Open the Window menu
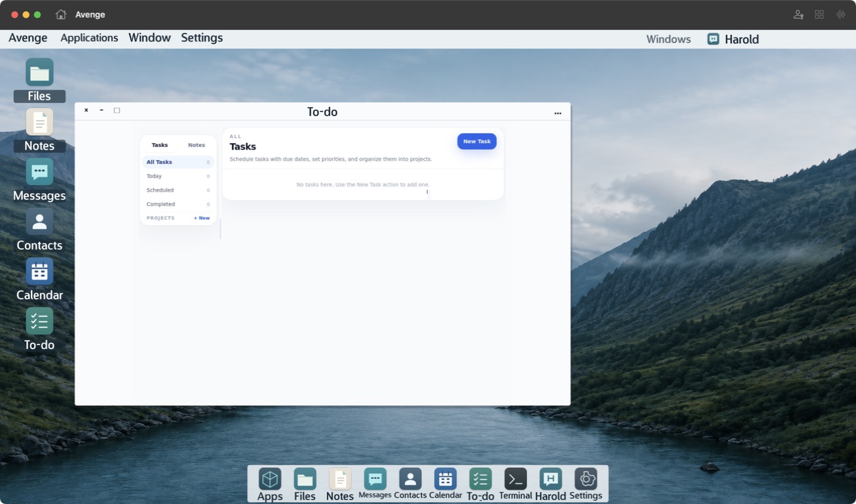Viewport: 856px width, 504px height. (150, 38)
